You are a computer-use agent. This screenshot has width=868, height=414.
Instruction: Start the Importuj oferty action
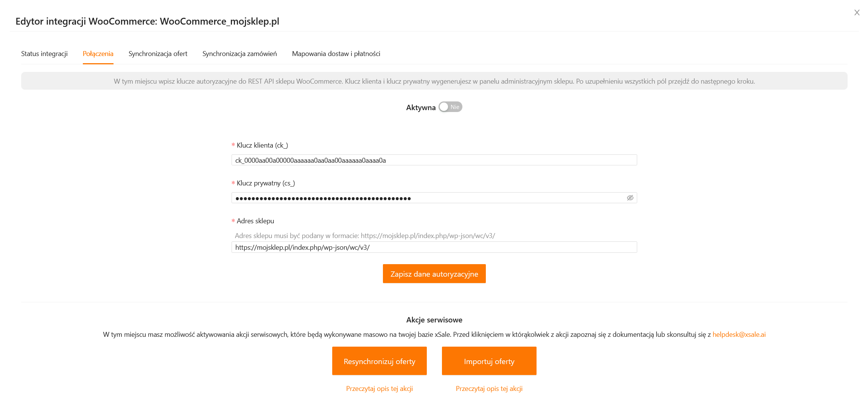click(x=489, y=361)
